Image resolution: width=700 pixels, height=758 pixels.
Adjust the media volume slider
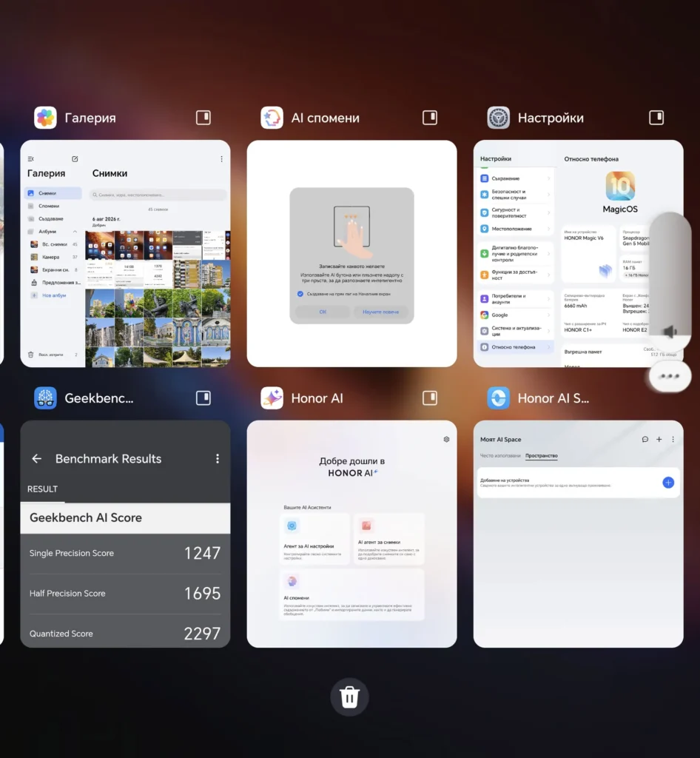pos(670,281)
